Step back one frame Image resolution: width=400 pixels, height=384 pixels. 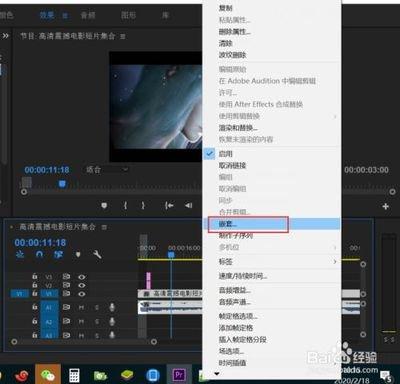pos(189,206)
